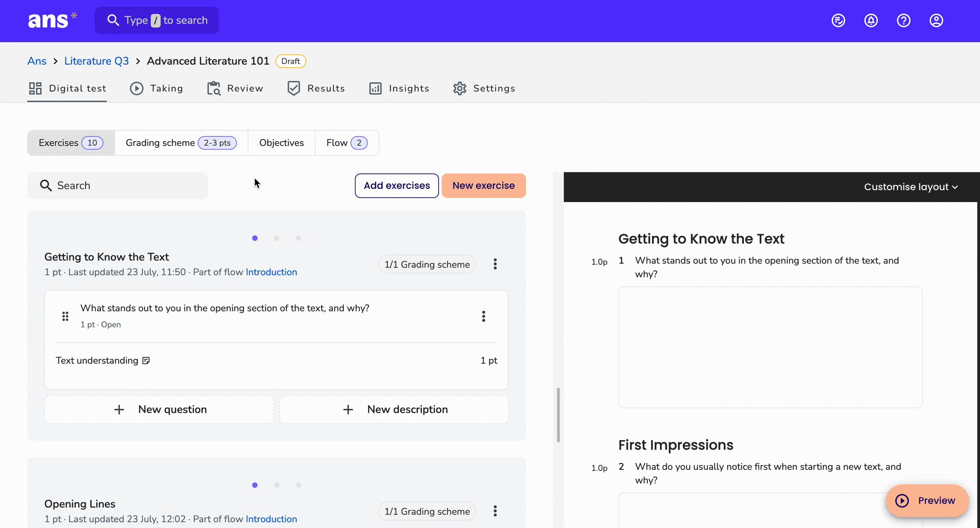This screenshot has width=980, height=528.
Task: Click the 'Text understanding' criterion row
Action: 276,361
